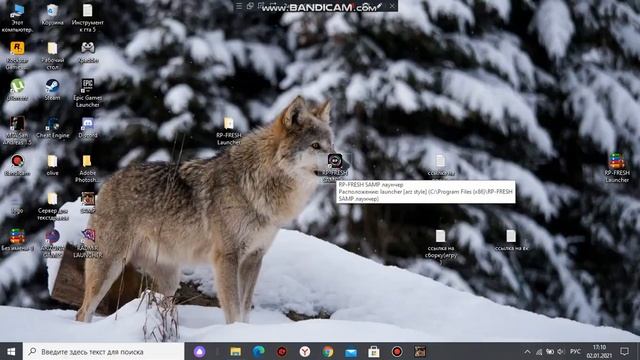The height and width of the screenshot is (360, 640).
Task: Launch uTorrent from the desktop
Action: coord(17,90)
